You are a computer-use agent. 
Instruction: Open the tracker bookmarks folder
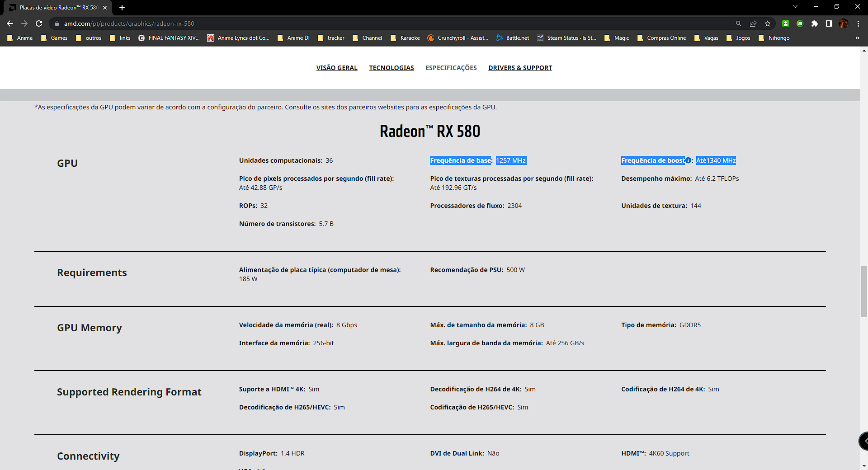(331, 38)
